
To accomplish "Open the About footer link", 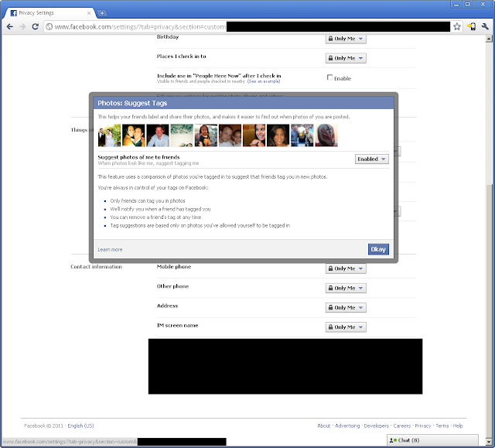I will 324,426.
